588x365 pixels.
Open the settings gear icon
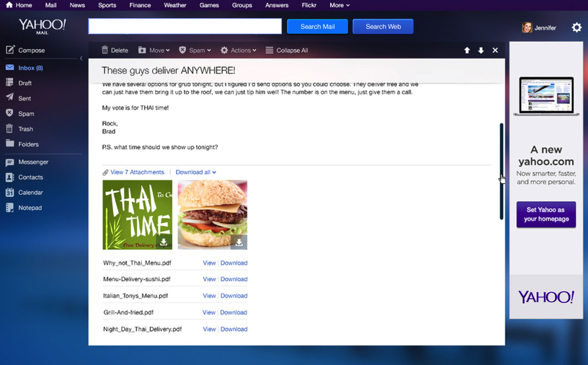click(576, 27)
